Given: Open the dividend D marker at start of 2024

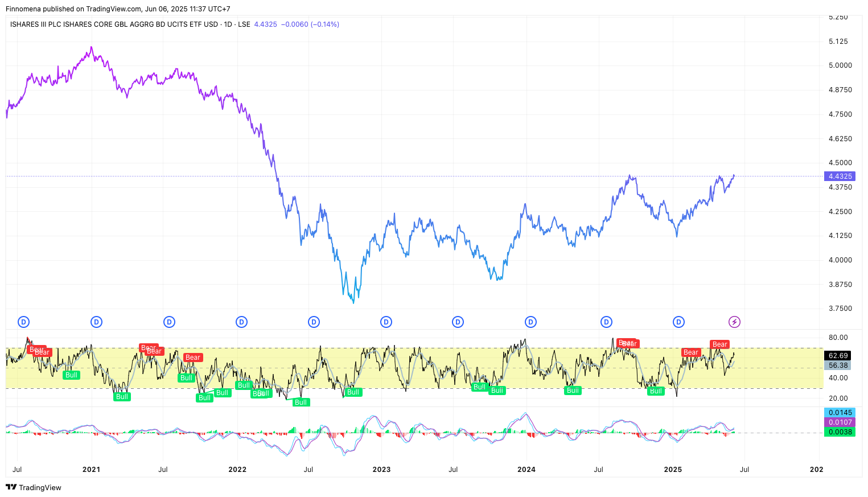Looking at the screenshot, I should click(530, 322).
